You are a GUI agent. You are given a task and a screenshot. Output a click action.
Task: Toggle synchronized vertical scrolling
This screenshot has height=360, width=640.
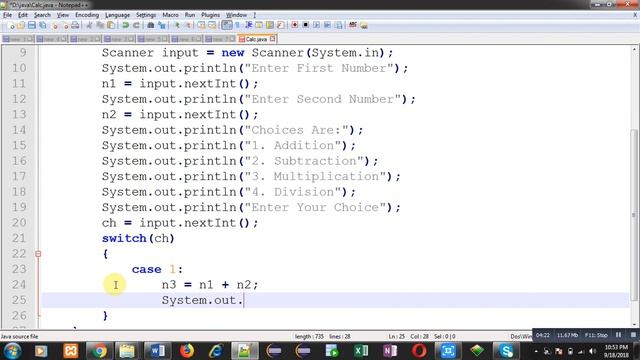pyautogui.click(x=202, y=25)
